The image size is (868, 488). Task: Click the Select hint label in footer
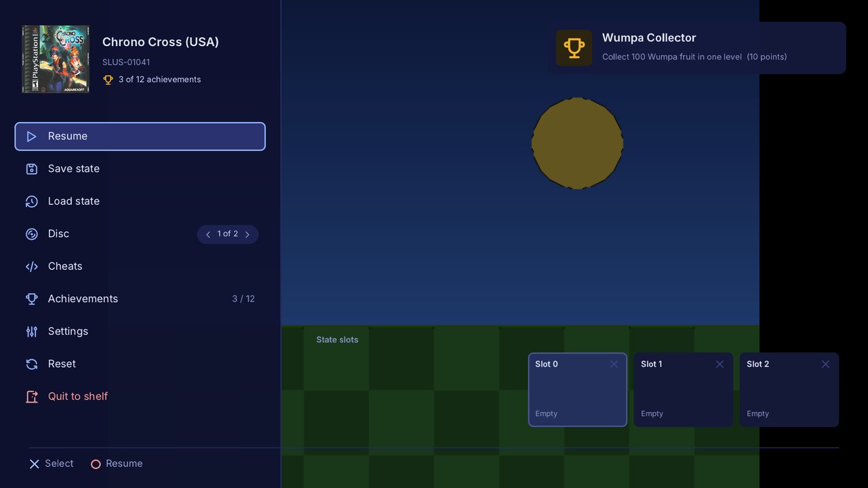(59, 464)
